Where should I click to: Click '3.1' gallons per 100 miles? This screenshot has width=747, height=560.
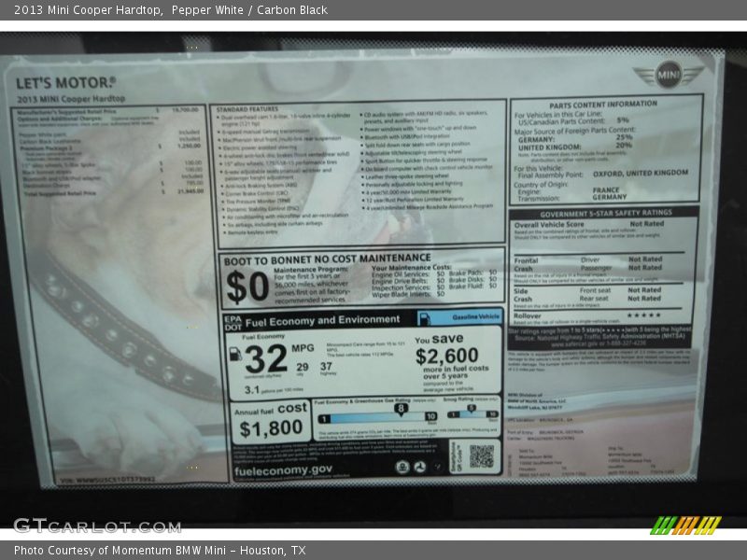[x=252, y=389]
